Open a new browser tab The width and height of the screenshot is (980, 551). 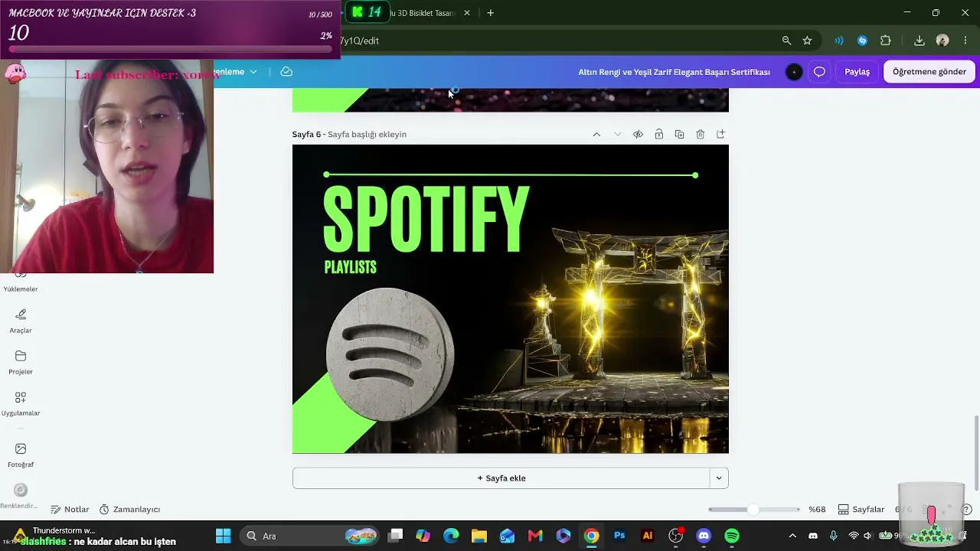[x=490, y=13]
